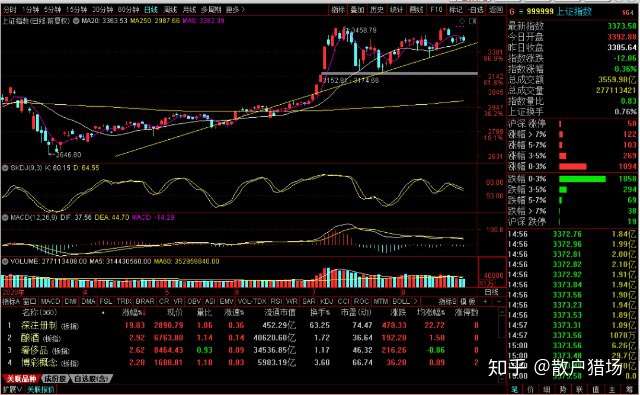Switch chart to 5分钟 period
The image size is (640, 395).
click(x=53, y=9)
